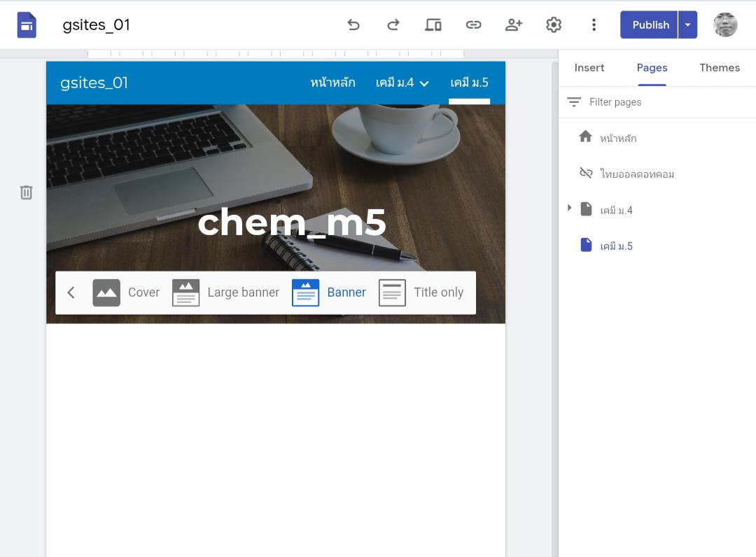Click the redo arrow icon

tap(393, 25)
